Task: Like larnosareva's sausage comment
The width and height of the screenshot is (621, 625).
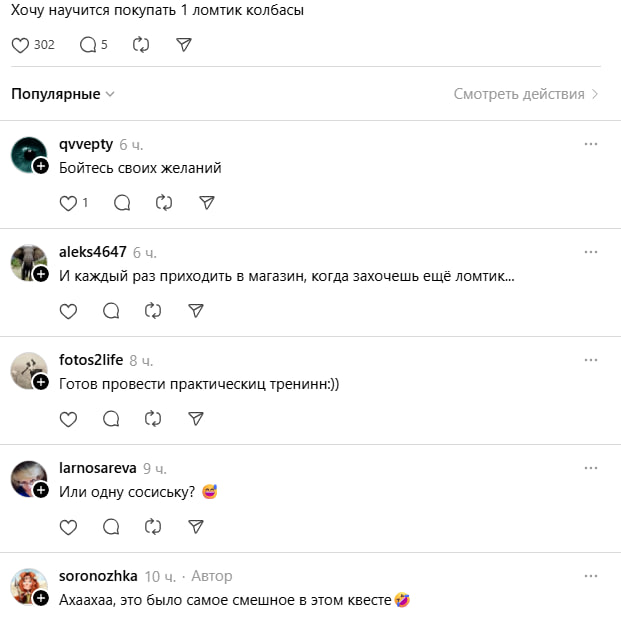Action: click(68, 527)
